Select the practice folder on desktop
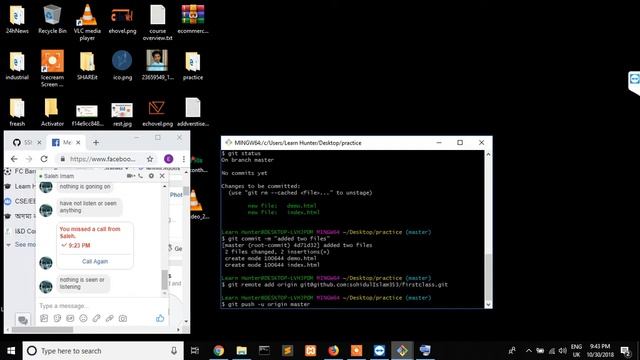This screenshot has height=360, width=640. (193, 65)
